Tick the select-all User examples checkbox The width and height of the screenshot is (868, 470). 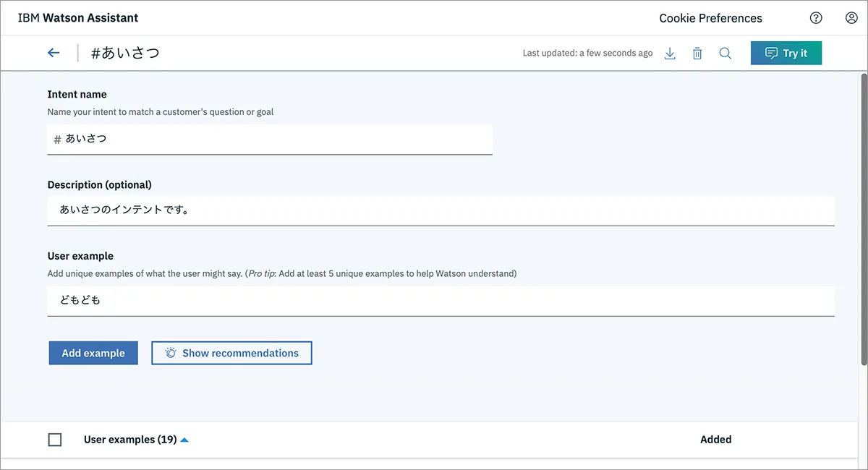click(55, 440)
